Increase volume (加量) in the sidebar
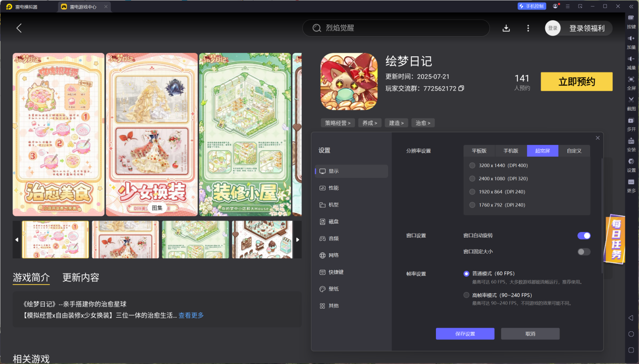The width and height of the screenshot is (639, 364). [x=631, y=42]
